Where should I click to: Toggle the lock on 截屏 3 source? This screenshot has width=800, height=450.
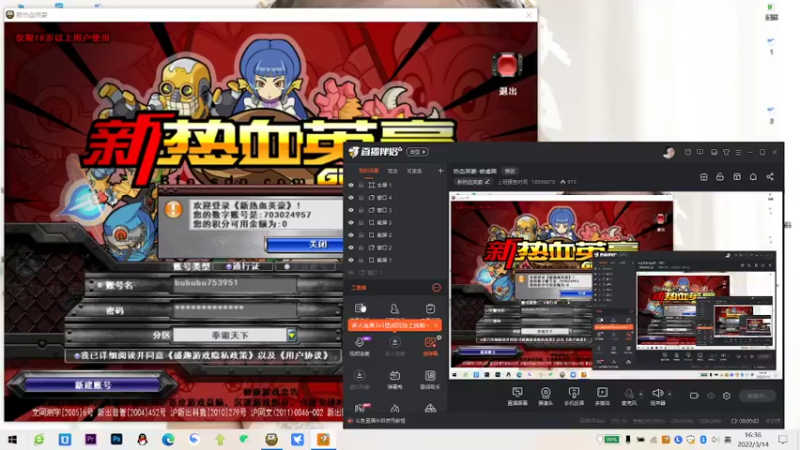[x=361, y=222]
